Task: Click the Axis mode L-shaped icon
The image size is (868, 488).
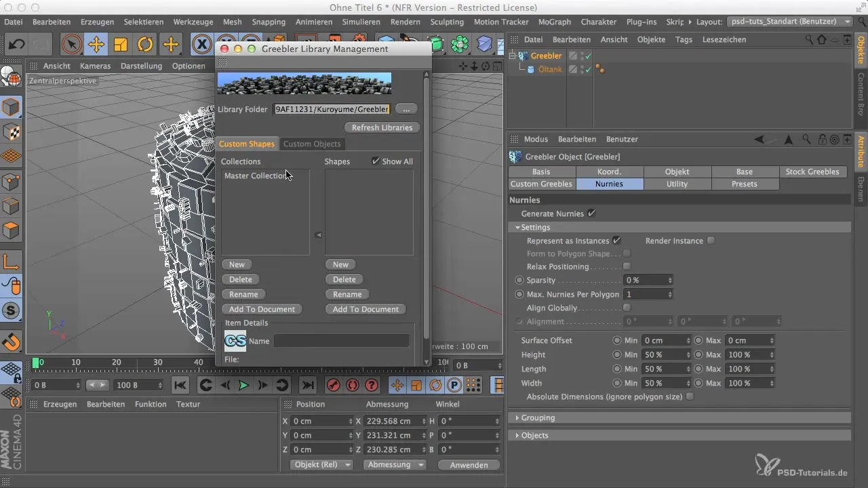Action: pos(12,261)
